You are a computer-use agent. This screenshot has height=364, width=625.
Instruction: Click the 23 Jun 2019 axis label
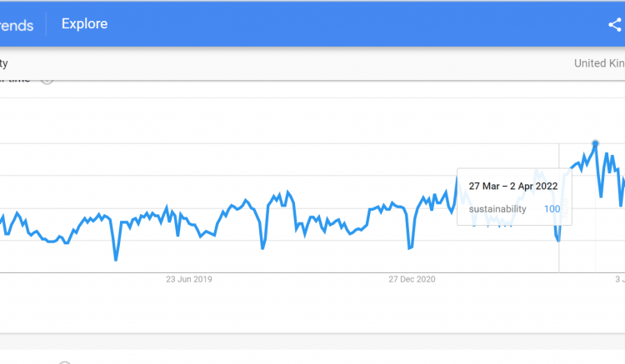coord(189,279)
